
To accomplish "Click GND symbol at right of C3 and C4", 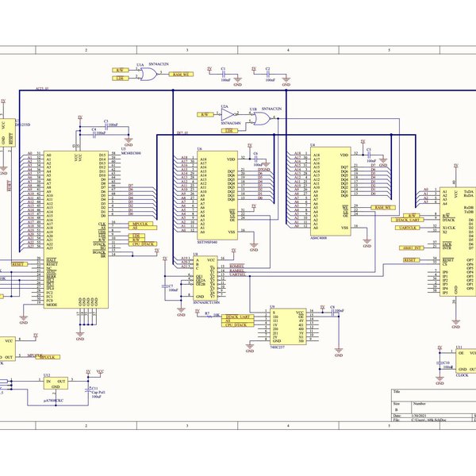I will click(x=129, y=142).
